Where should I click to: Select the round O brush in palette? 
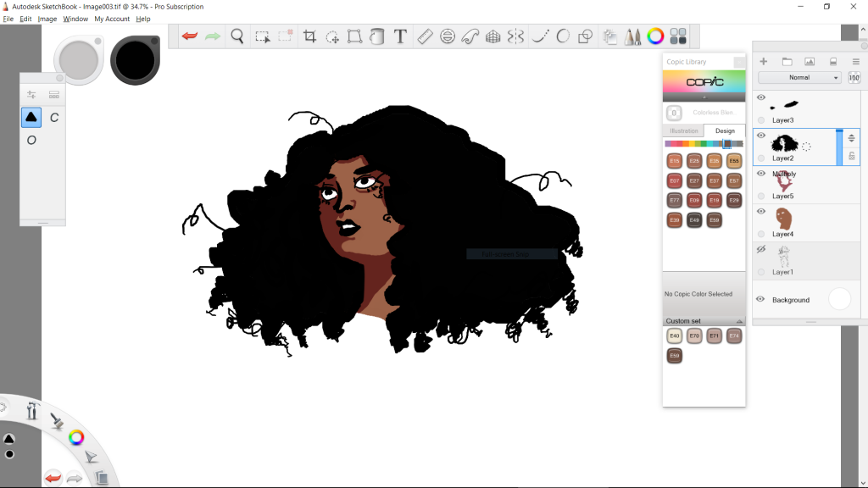point(31,140)
